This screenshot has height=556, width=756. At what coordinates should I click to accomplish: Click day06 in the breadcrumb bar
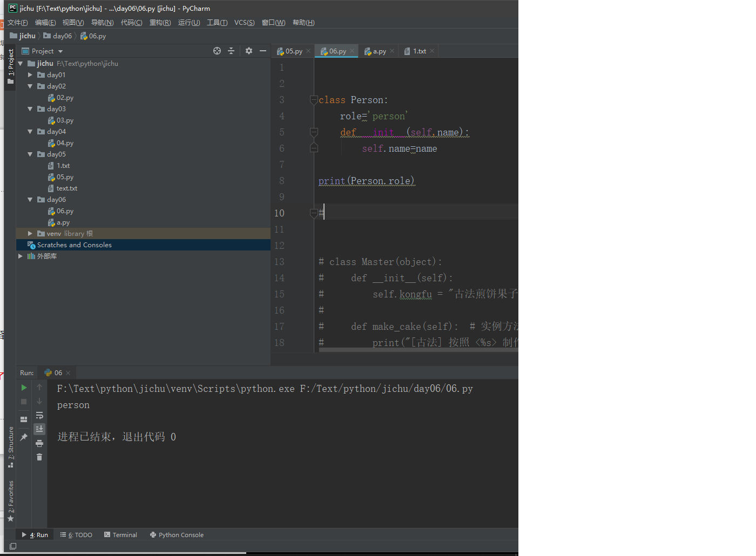pos(58,36)
